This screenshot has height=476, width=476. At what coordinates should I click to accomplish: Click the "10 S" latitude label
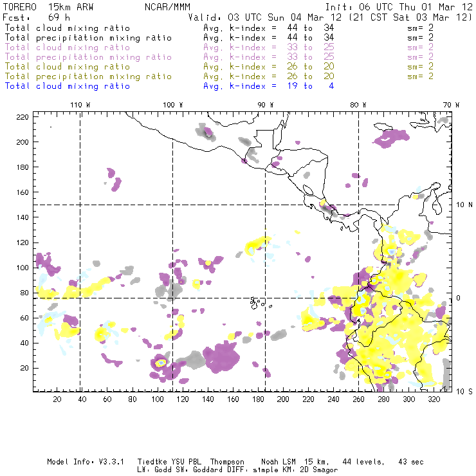[x=464, y=392]
